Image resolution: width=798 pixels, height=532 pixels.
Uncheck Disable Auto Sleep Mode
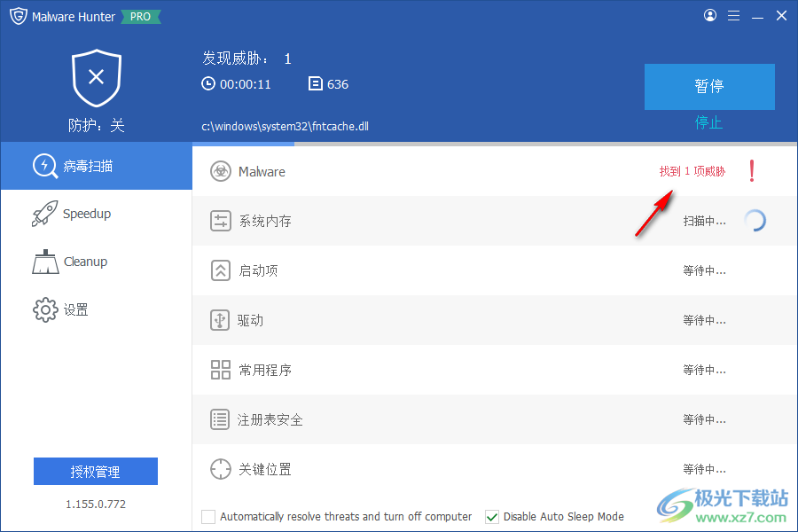492,517
